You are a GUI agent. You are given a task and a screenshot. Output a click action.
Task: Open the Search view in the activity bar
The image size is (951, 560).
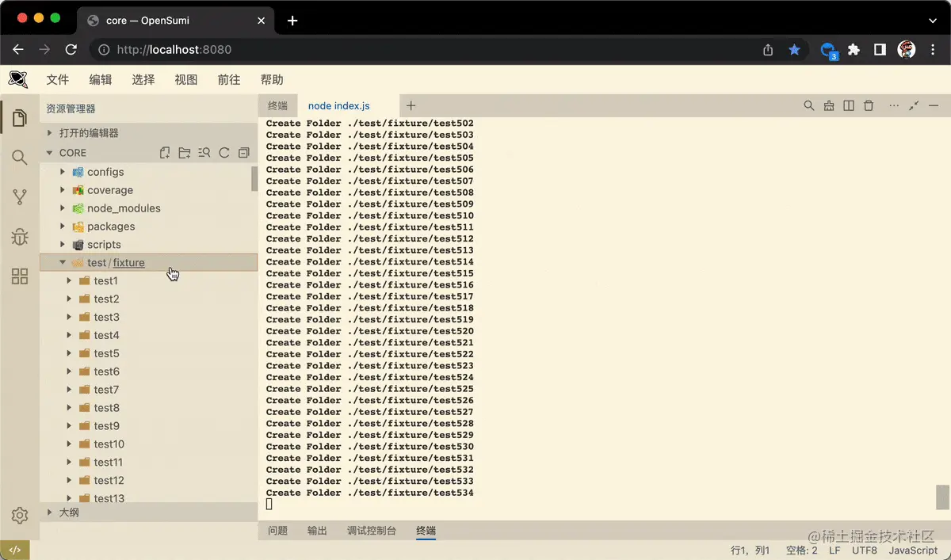point(19,157)
